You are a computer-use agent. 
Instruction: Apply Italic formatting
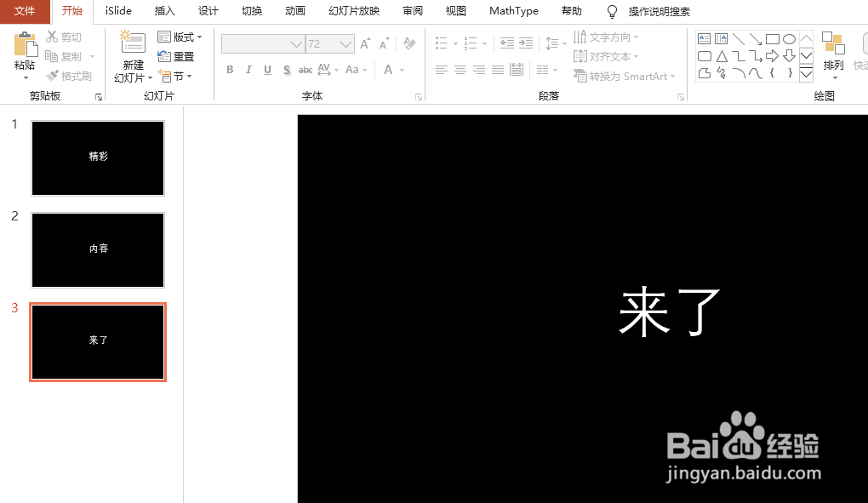click(x=248, y=70)
